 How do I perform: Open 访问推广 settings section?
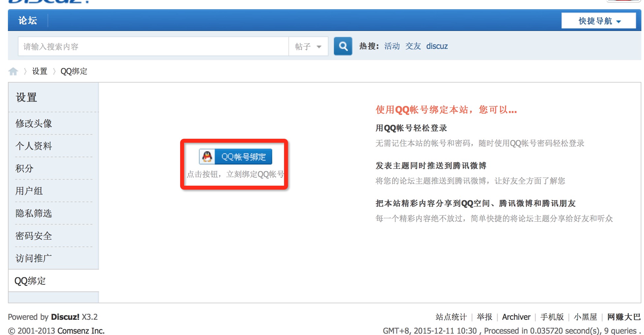(34, 258)
